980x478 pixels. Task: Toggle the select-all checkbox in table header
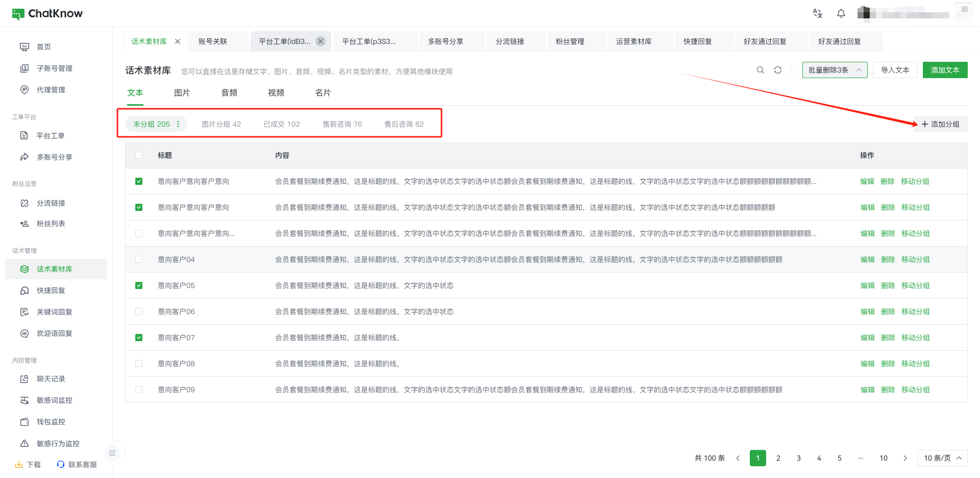coord(139,155)
